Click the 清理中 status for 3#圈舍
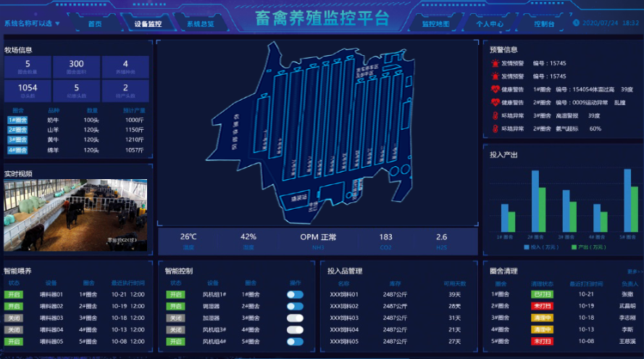This screenshot has width=644, height=359. [x=542, y=318]
